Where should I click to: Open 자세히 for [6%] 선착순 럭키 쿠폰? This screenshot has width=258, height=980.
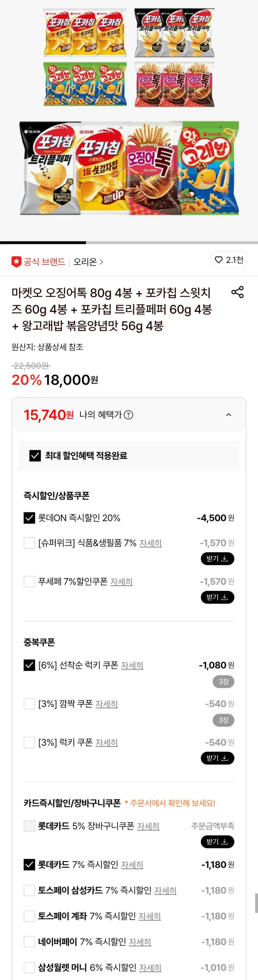[x=132, y=665]
